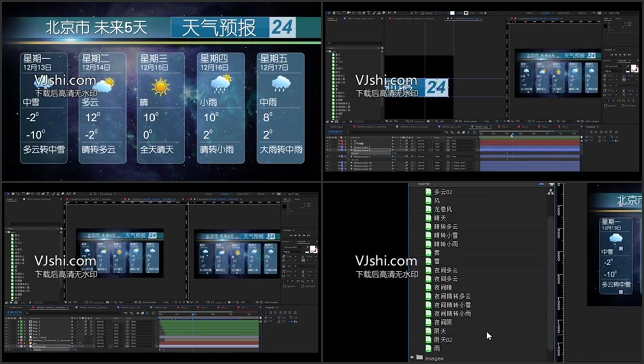This screenshot has width=644, height=364.
Task: Switch to the Render Queue tab above Day_1 layers
Action: 16,308
